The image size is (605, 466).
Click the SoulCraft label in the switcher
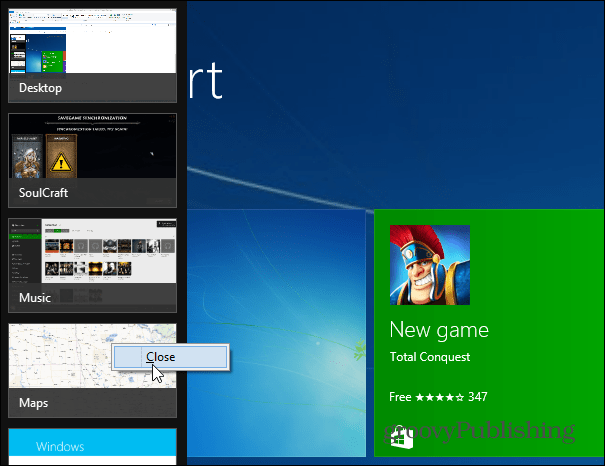pos(43,192)
